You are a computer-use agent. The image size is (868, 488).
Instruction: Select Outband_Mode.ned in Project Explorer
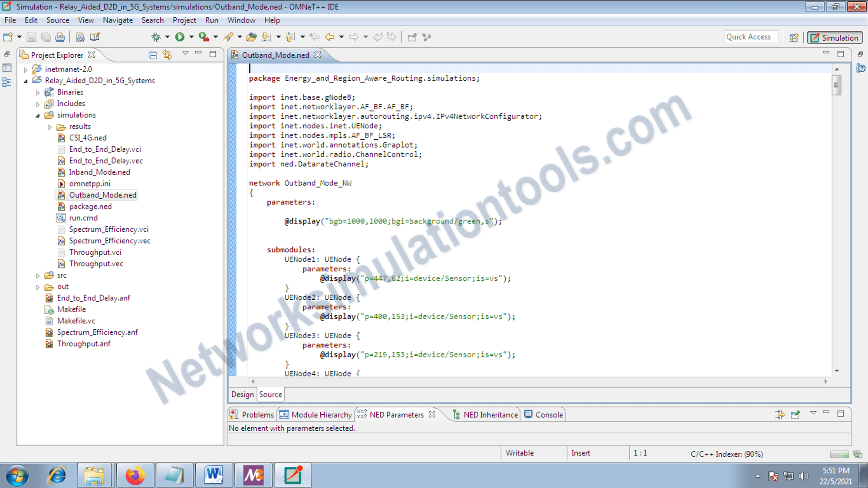103,195
